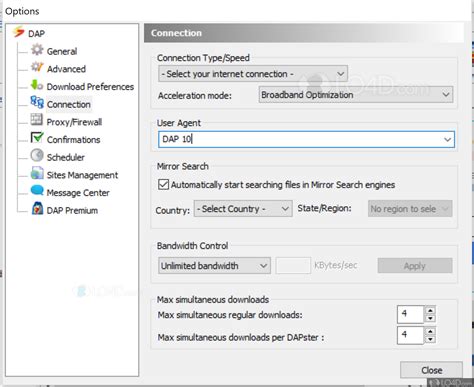Open the Advanced settings page

pyautogui.click(x=66, y=69)
